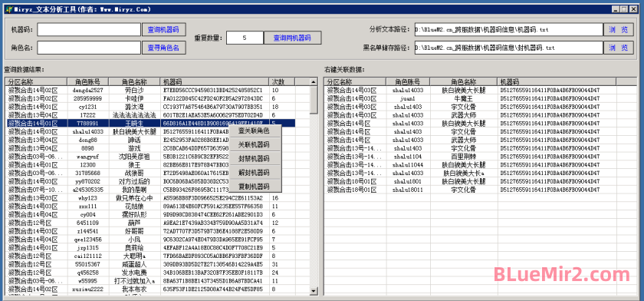Choose 查关联角色 from the context menu
Screen dimensions: 644x301
(254, 131)
